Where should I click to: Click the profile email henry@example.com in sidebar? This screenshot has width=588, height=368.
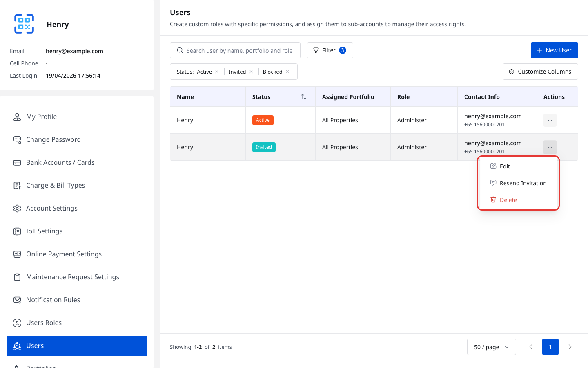[x=74, y=51]
